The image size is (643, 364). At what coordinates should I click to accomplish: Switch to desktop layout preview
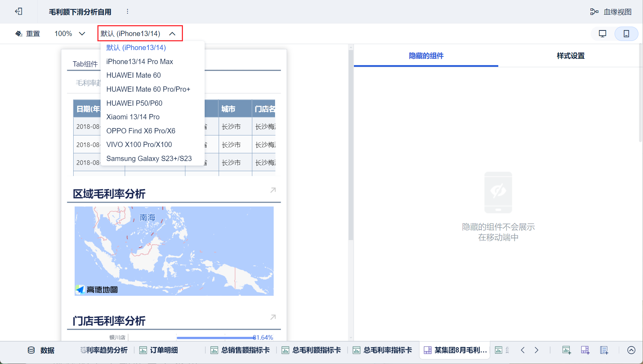coord(603,34)
